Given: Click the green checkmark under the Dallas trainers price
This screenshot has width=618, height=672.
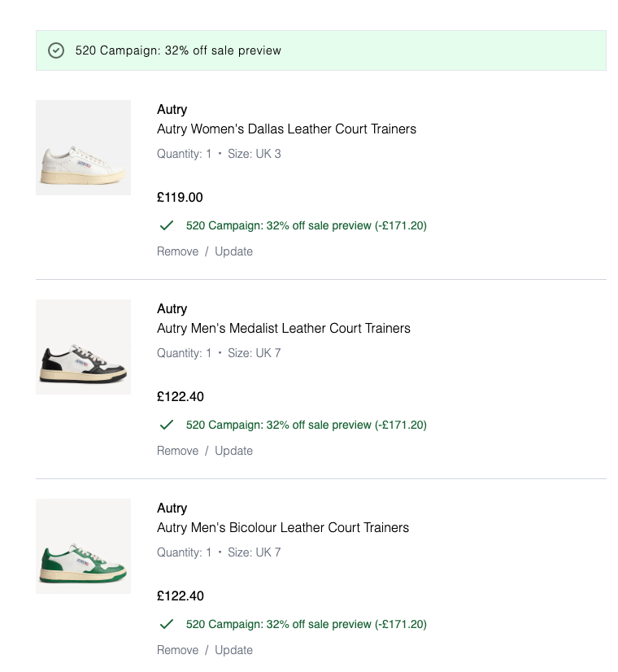Looking at the screenshot, I should tap(167, 225).
